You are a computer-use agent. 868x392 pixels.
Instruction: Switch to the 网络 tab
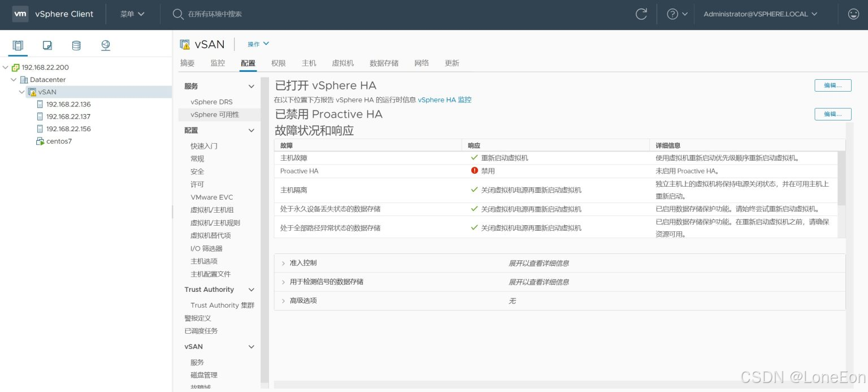point(422,63)
